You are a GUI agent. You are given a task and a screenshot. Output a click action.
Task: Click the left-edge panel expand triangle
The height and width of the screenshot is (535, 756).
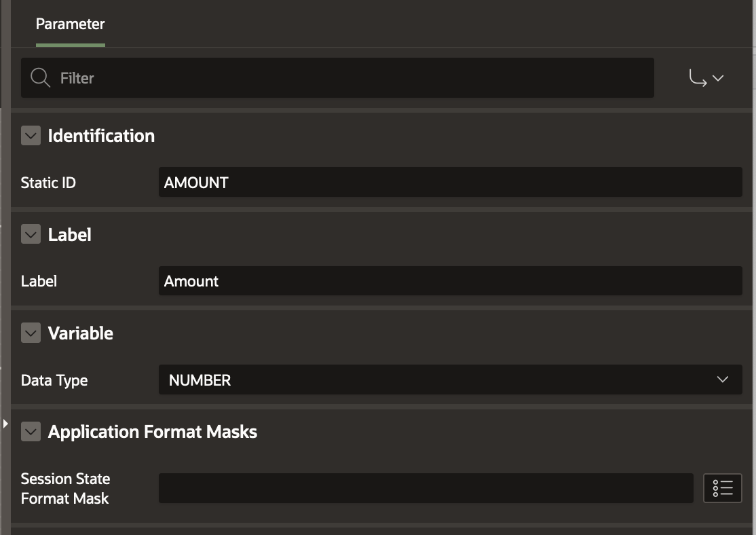click(5, 424)
